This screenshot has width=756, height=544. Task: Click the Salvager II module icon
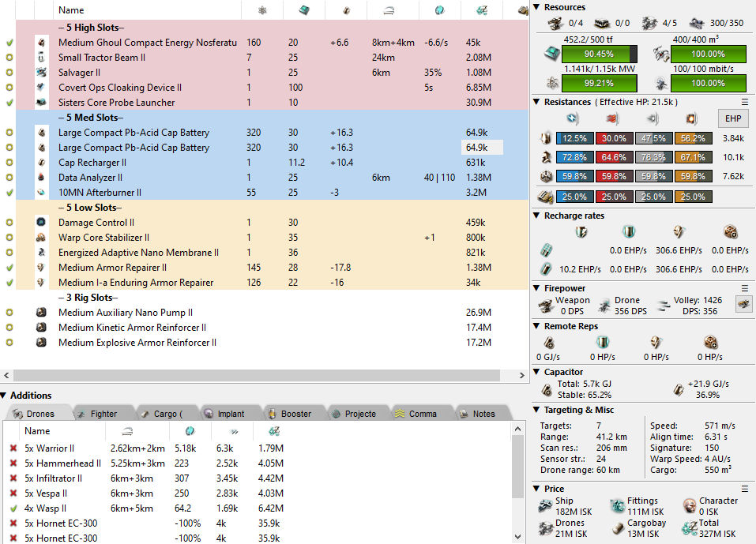(42, 73)
